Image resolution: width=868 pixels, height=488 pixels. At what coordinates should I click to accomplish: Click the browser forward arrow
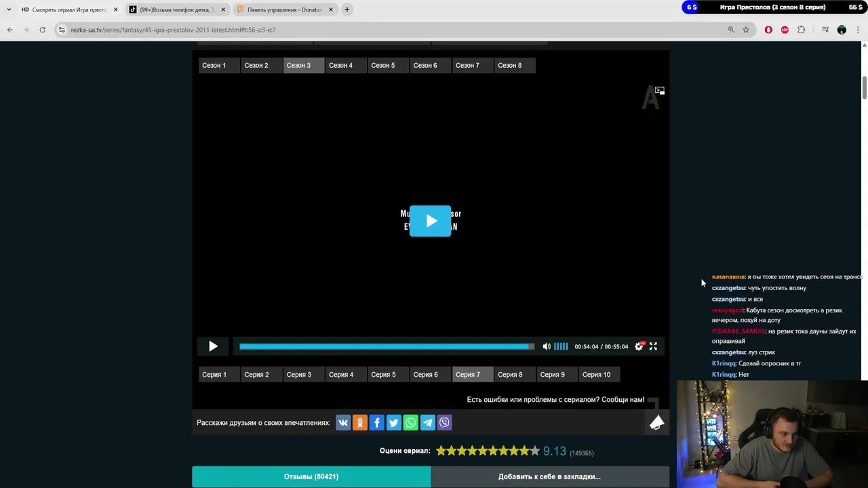[x=26, y=30]
